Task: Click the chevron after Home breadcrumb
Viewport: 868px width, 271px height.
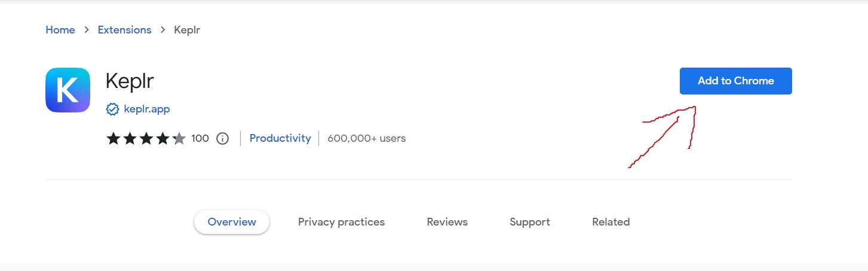Action: [x=87, y=30]
